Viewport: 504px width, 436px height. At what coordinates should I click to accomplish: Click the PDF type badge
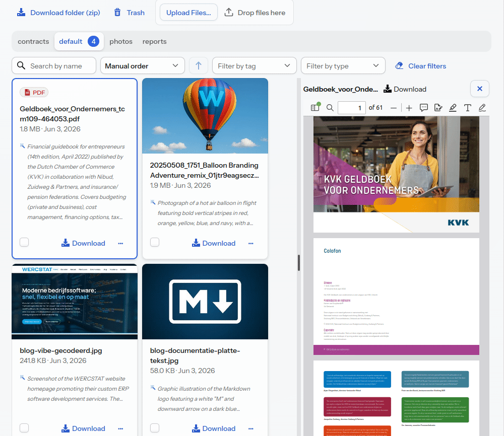34,93
